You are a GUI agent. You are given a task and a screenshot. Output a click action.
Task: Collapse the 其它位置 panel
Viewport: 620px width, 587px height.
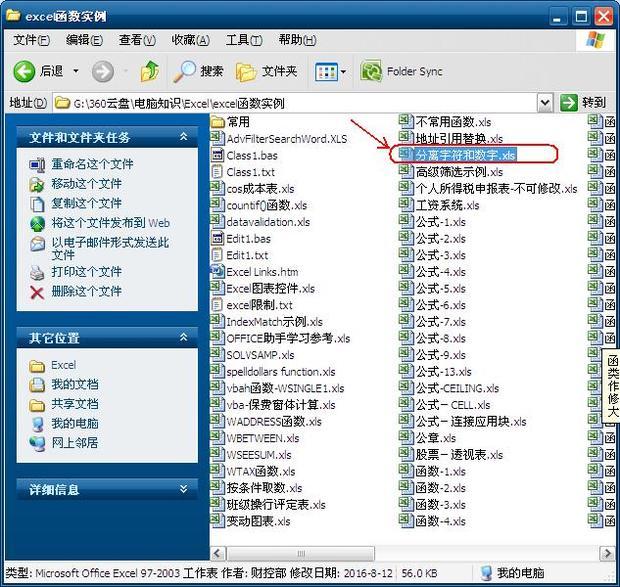(x=183, y=337)
